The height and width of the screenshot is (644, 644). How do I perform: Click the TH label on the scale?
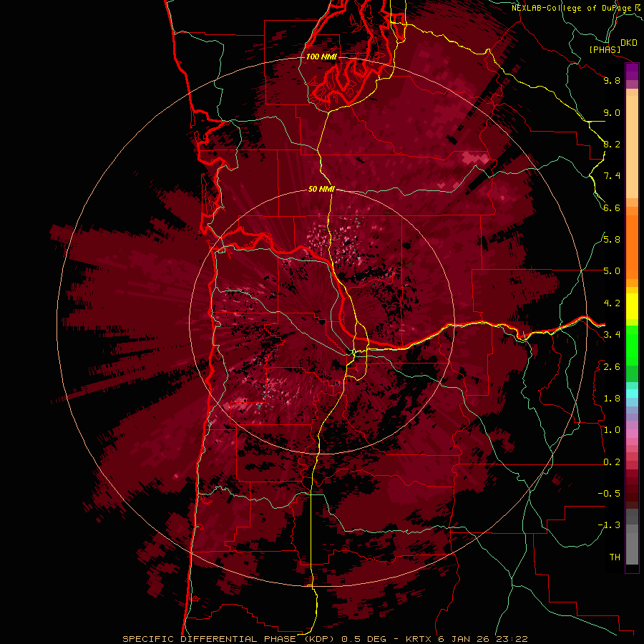(615, 557)
